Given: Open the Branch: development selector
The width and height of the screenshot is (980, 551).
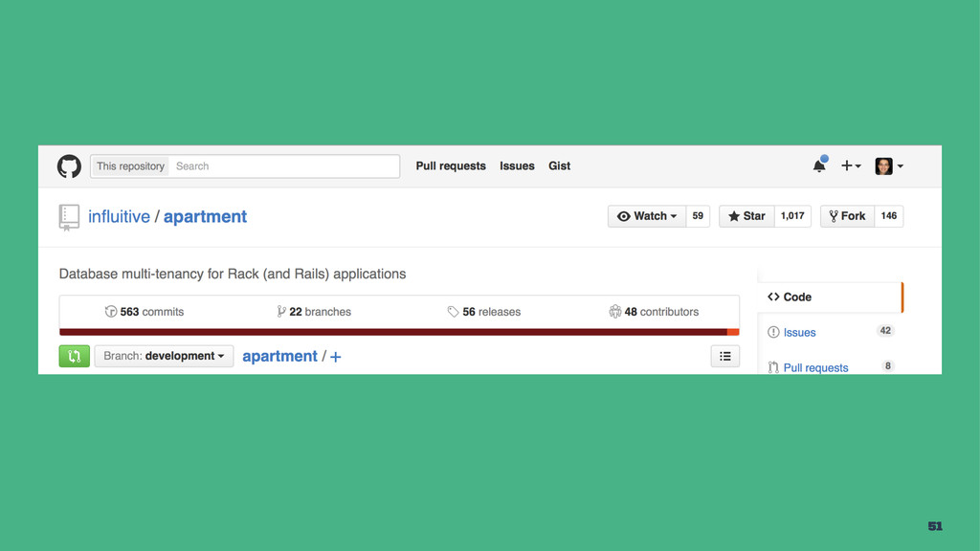Looking at the screenshot, I should (164, 356).
